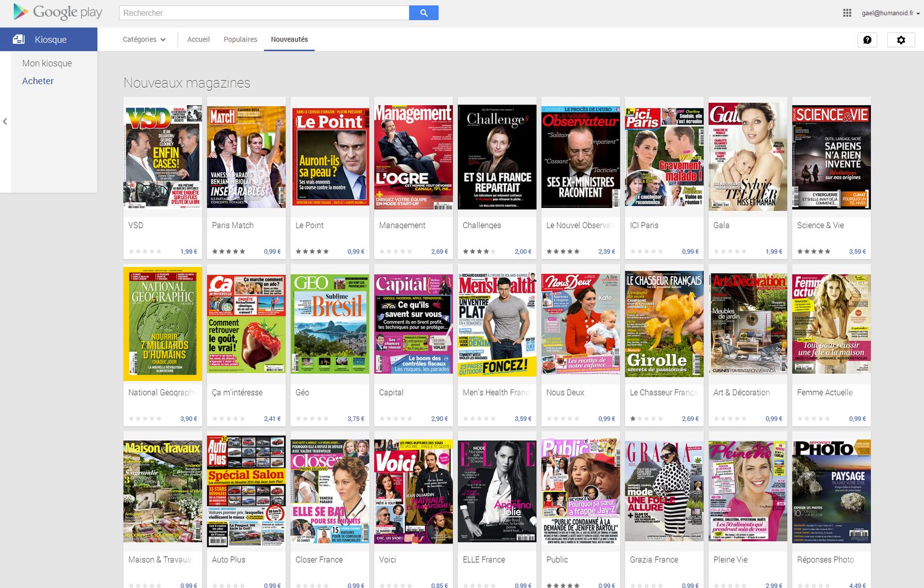Focus the Rechercher search field
This screenshot has width=924, height=588.
(264, 13)
